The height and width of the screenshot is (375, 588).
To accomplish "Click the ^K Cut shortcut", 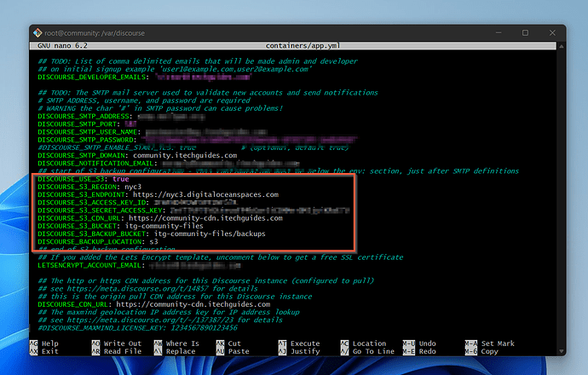I will (228, 343).
